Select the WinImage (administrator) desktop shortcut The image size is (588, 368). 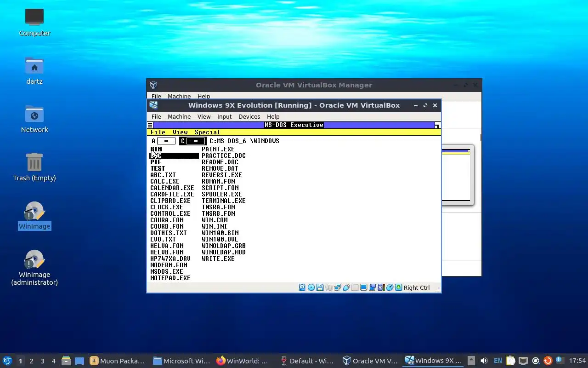[x=34, y=267]
